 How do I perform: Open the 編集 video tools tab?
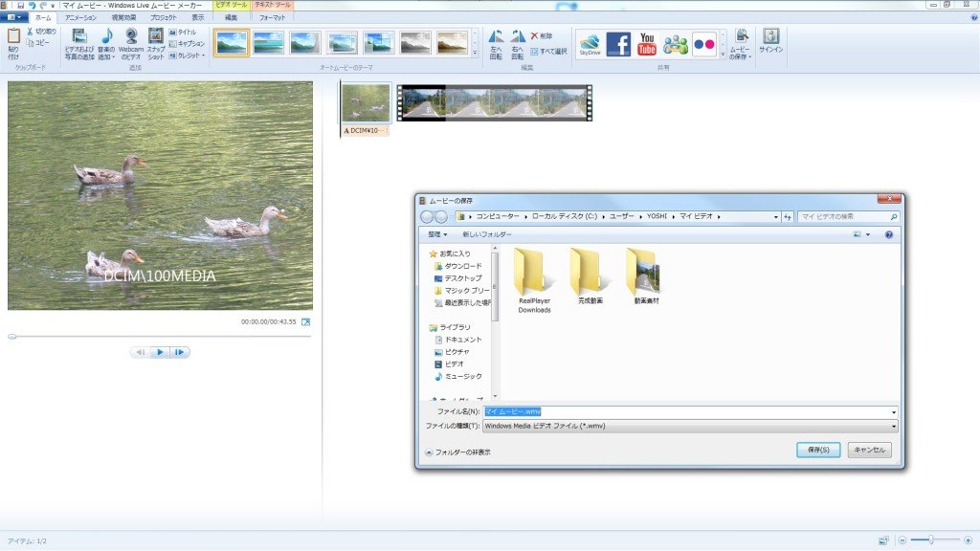tap(231, 17)
